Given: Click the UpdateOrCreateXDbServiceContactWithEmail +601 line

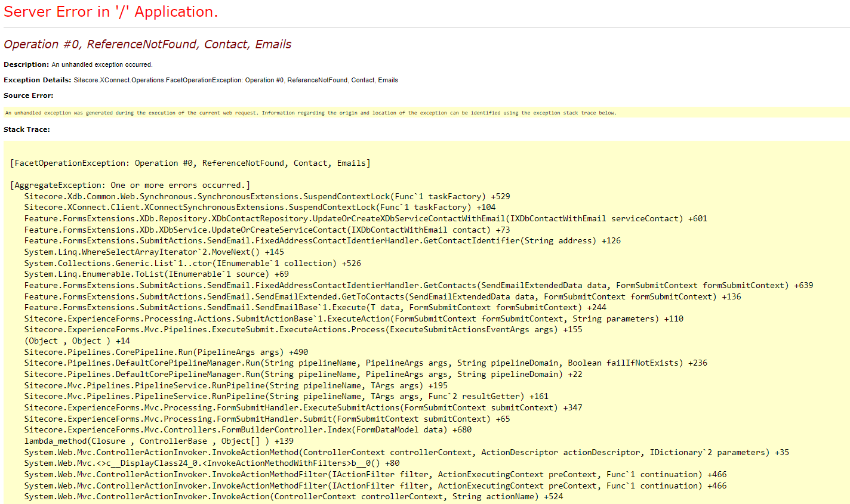Looking at the screenshot, I should [x=366, y=218].
